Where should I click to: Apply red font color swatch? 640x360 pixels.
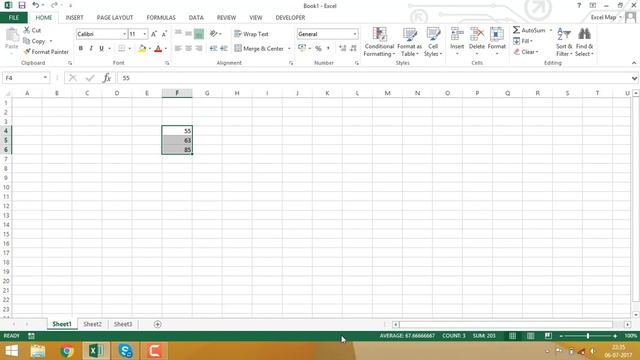158,49
